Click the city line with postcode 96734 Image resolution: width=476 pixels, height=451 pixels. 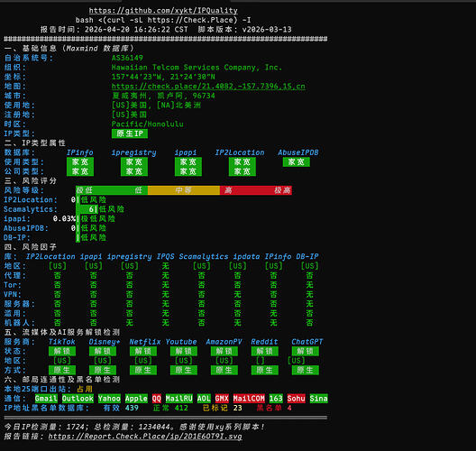point(163,96)
